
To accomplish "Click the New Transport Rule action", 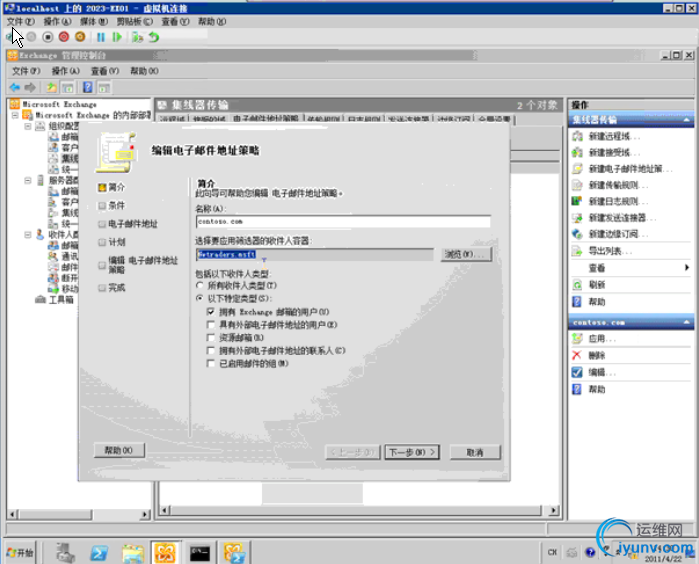I will pos(611,185).
